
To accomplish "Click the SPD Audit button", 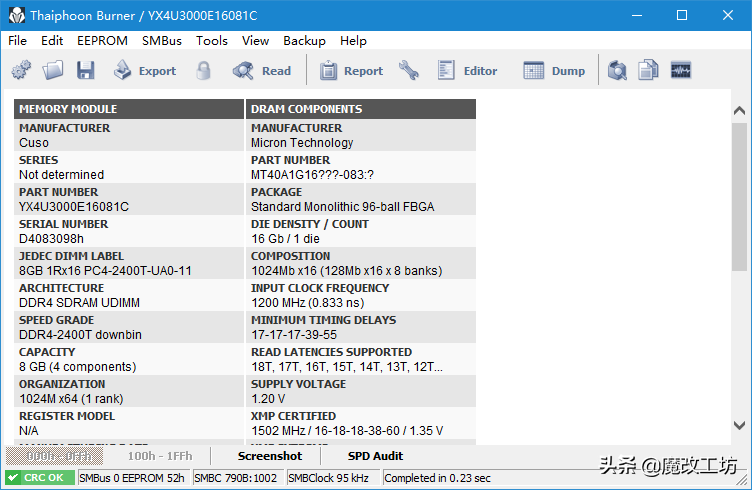I will pos(375,456).
